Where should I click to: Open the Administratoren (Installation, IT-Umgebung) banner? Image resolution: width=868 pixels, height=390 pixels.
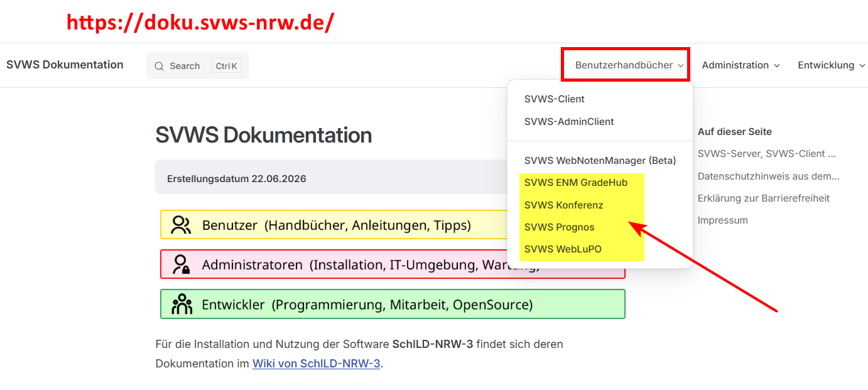(393, 264)
